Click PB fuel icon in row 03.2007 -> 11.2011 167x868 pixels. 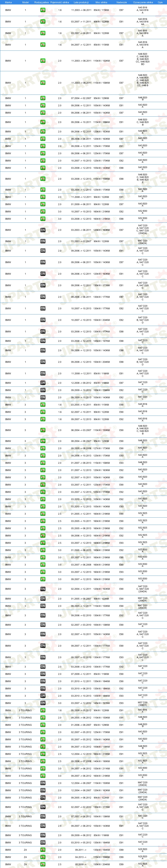pos(43,22)
